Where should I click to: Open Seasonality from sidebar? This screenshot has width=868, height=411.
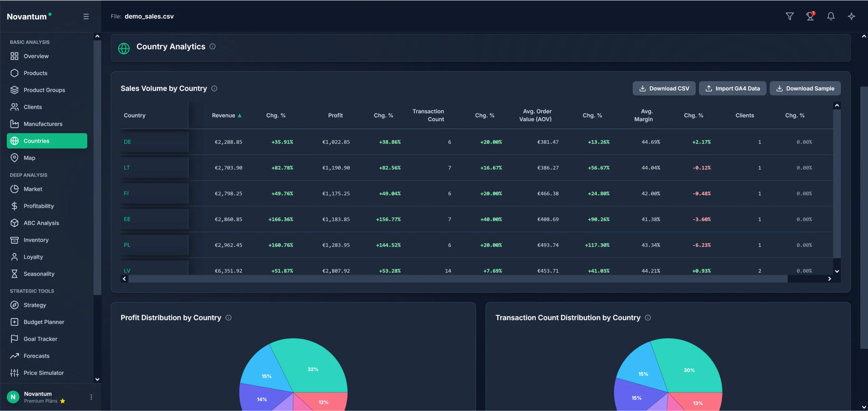tap(39, 274)
